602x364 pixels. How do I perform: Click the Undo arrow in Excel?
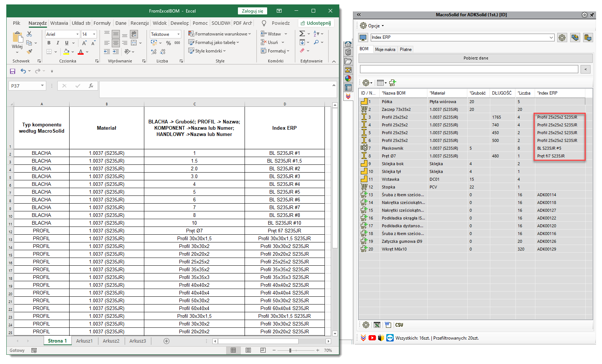click(x=23, y=71)
